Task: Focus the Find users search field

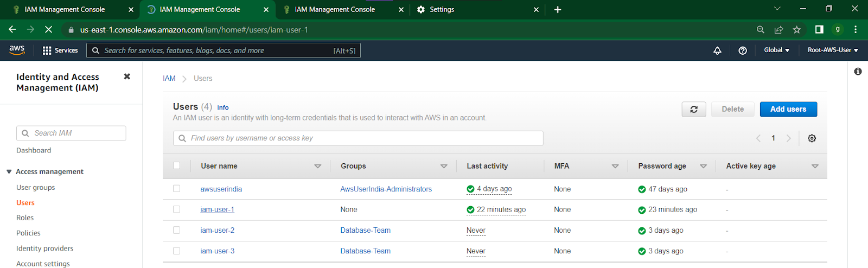Action: tap(358, 138)
